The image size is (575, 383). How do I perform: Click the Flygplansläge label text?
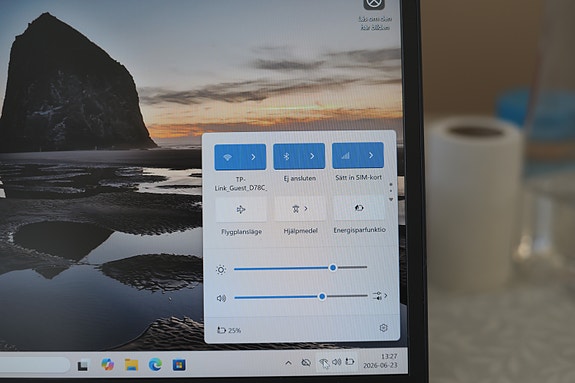point(242,232)
